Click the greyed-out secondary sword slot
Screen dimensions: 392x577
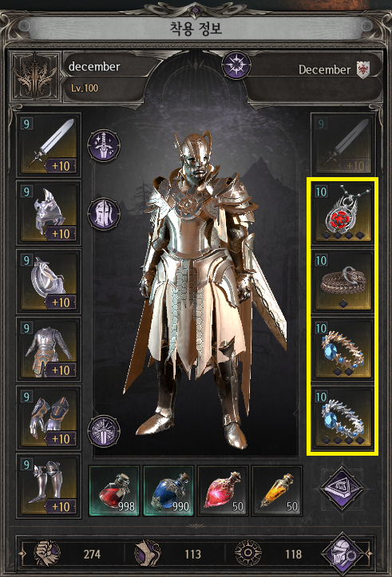tap(343, 145)
